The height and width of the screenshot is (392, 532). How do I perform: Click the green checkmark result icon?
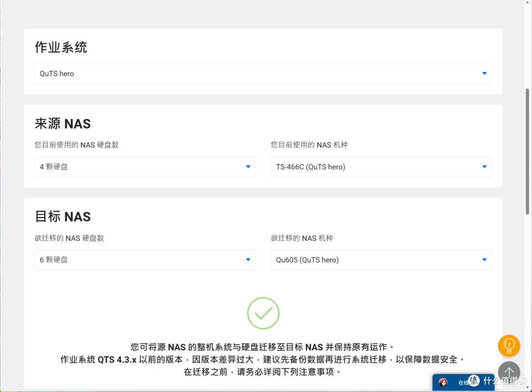tap(263, 313)
